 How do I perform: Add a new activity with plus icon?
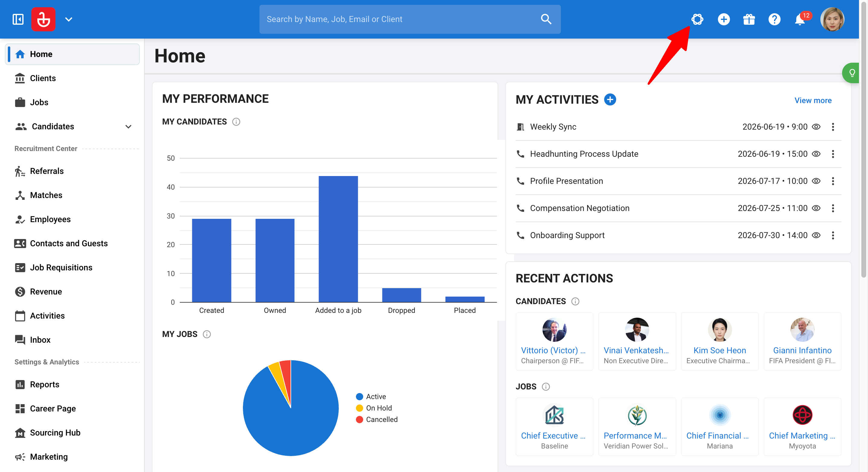pos(610,100)
